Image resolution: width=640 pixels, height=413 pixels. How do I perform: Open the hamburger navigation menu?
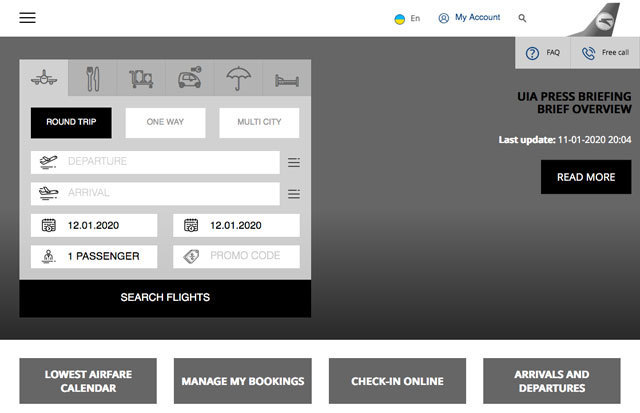coord(27,18)
